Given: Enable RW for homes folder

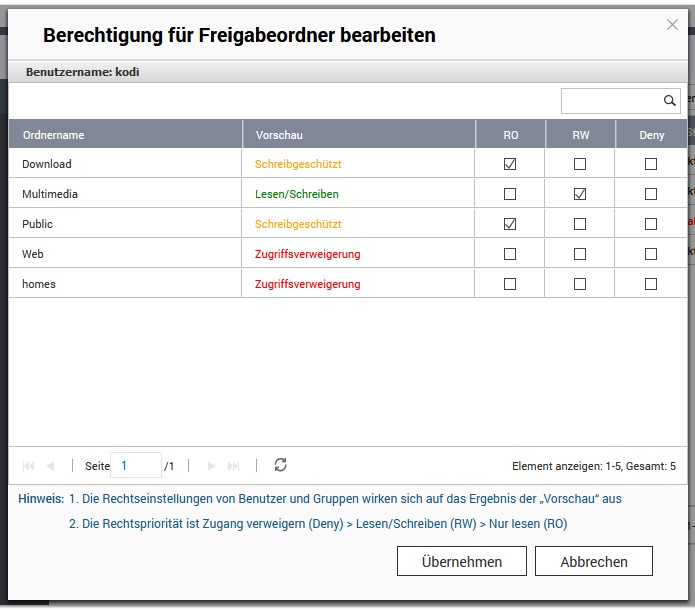Looking at the screenshot, I should pyautogui.click(x=580, y=284).
